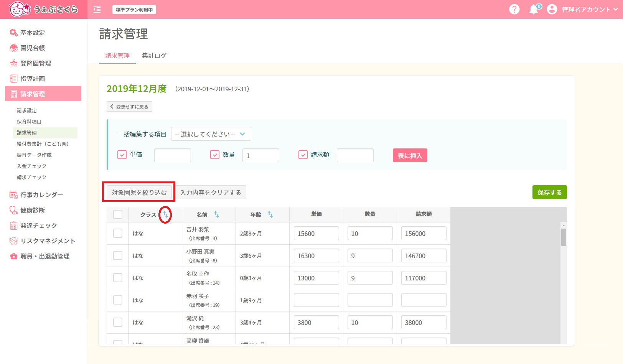The width and height of the screenshot is (623, 364).
Task: Open 入金チェック submenu item
Action: click(32, 166)
